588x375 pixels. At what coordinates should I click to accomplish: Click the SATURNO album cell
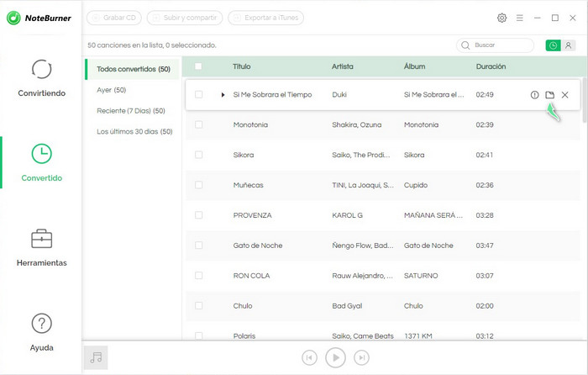(421, 276)
